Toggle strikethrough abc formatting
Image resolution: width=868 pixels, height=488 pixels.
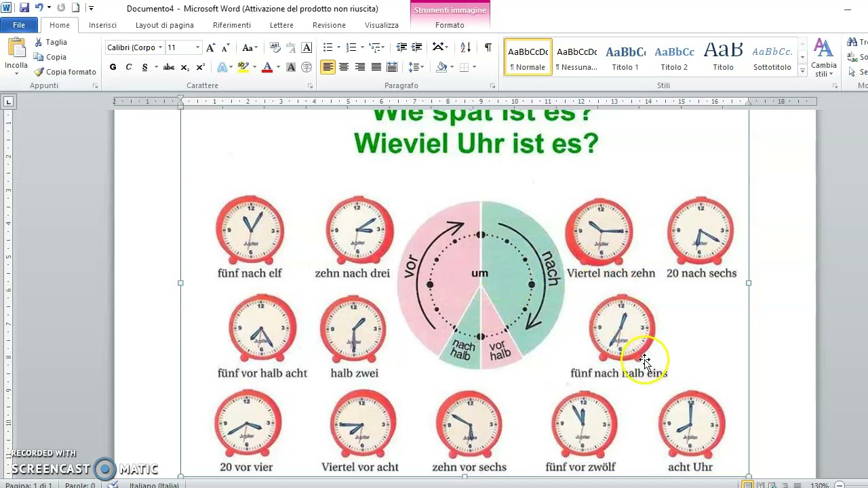(x=169, y=67)
